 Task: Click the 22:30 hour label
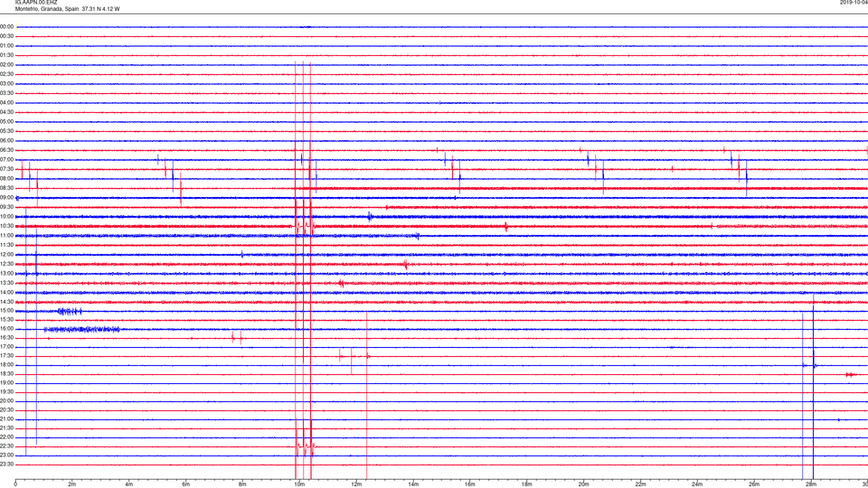[x=6, y=446]
